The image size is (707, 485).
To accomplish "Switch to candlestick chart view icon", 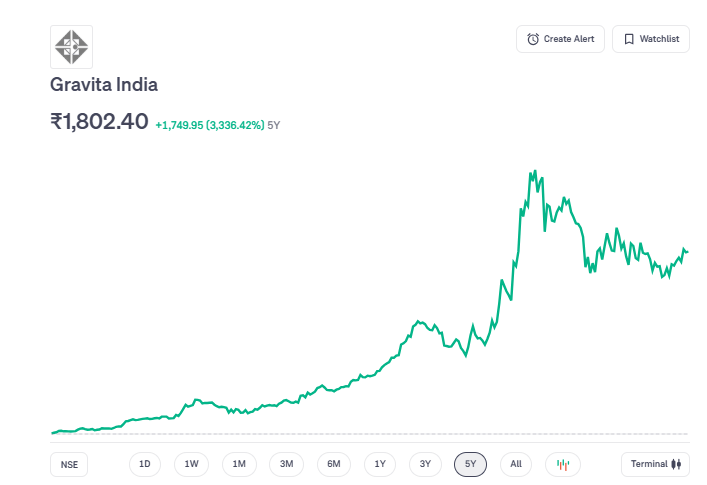I will pyautogui.click(x=563, y=464).
